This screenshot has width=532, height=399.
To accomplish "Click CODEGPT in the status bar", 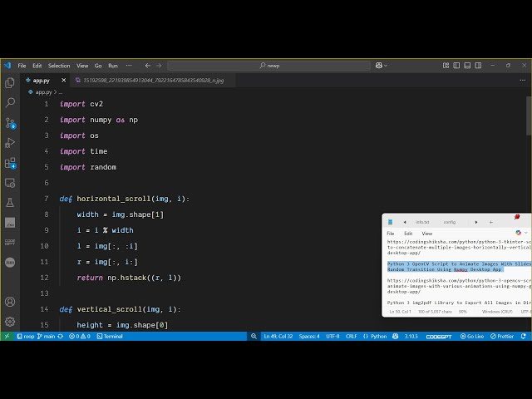I will pyautogui.click(x=439, y=336).
